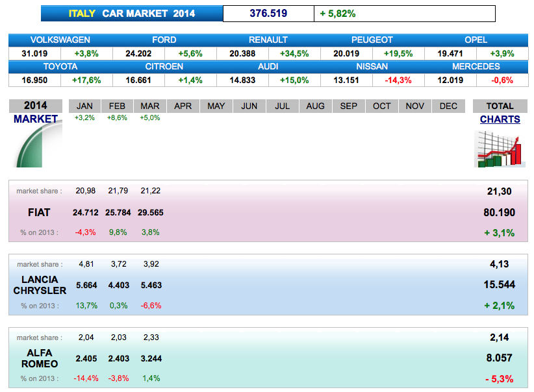
Task: Click the 376.519 total market figure
Action: pyautogui.click(x=268, y=14)
